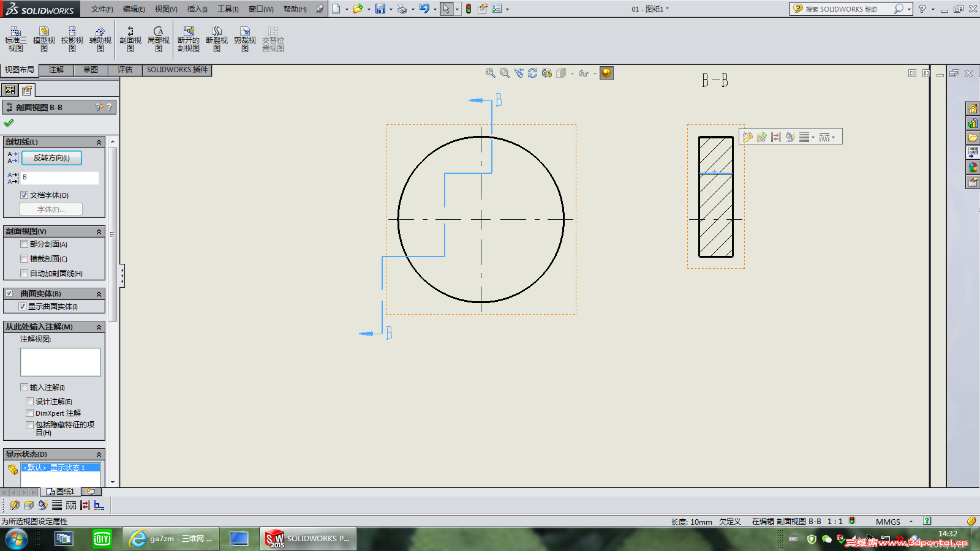Select the 辅助视图 (Auxiliary View) tool
Image resolution: width=980 pixels, height=551 pixels.
coord(100,39)
